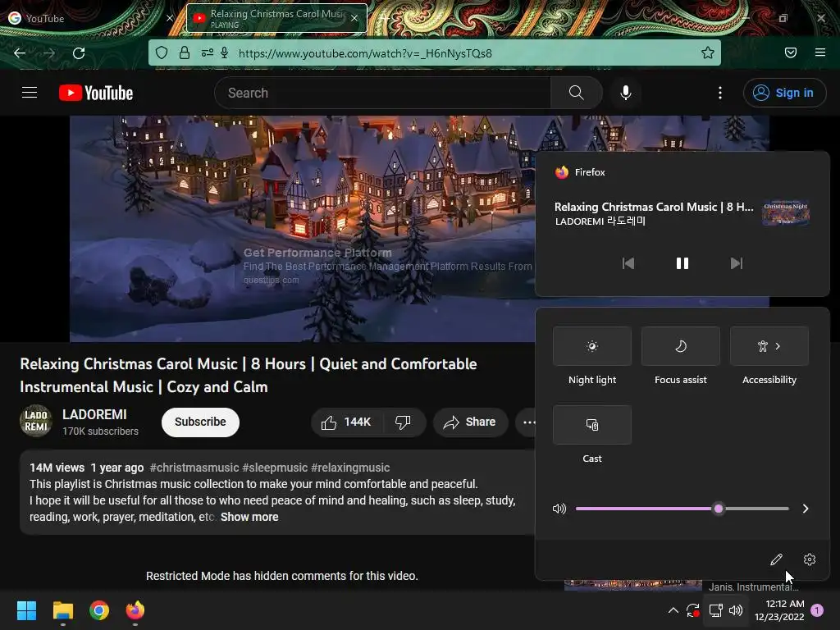This screenshot has height=630, width=840.
Task: Close the first YouTube tab
Action: (169, 18)
